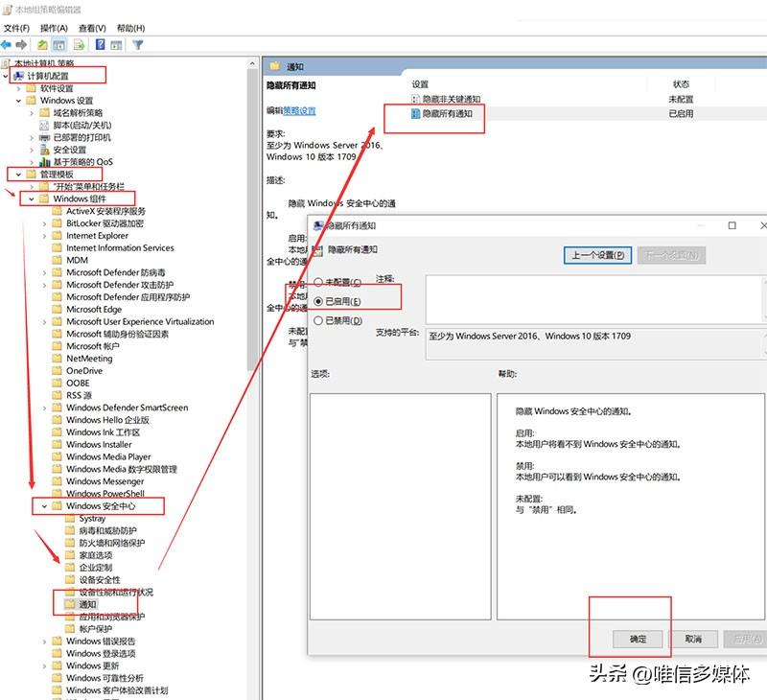Click the 脚本(启动/关机) script icon
This screenshot has width=767, height=700.
[x=44, y=126]
